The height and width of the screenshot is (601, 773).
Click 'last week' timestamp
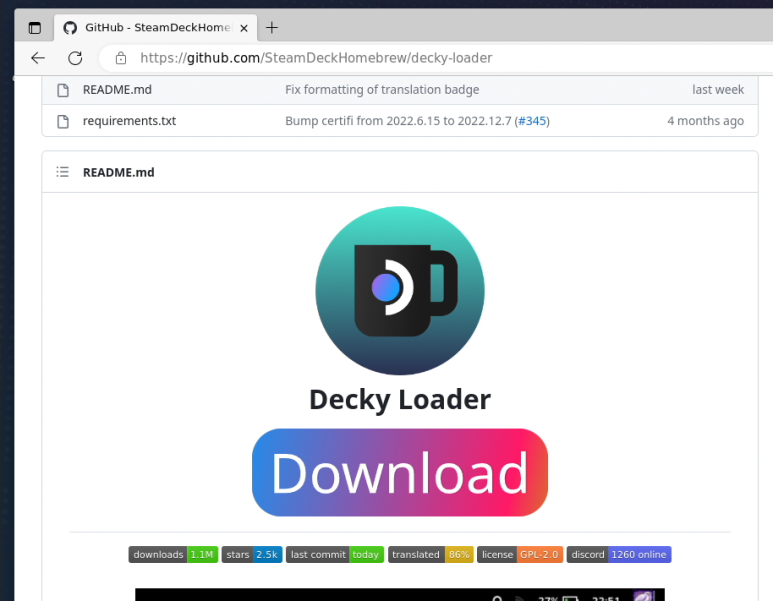pos(718,90)
